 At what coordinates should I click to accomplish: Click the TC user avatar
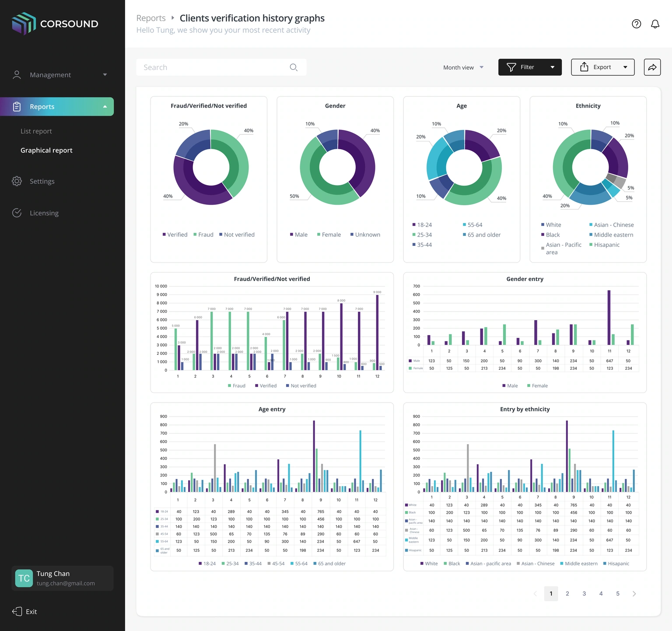pos(24,578)
